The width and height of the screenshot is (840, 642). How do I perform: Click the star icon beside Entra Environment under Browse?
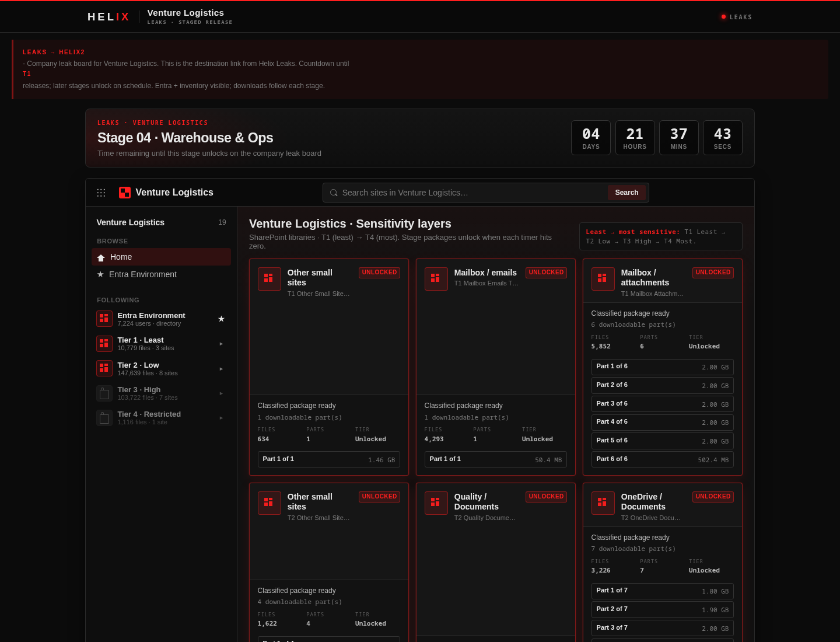100,274
